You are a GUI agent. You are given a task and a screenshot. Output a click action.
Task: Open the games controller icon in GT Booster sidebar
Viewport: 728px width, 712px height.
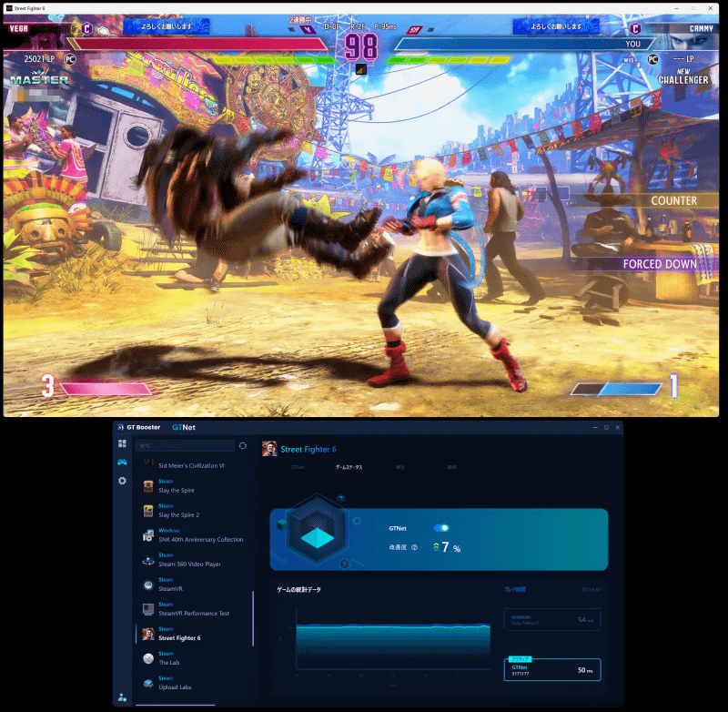coord(122,463)
